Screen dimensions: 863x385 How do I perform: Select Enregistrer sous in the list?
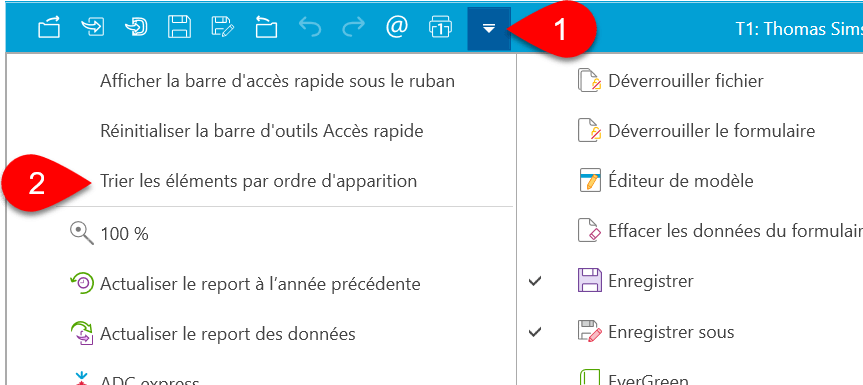point(671,332)
